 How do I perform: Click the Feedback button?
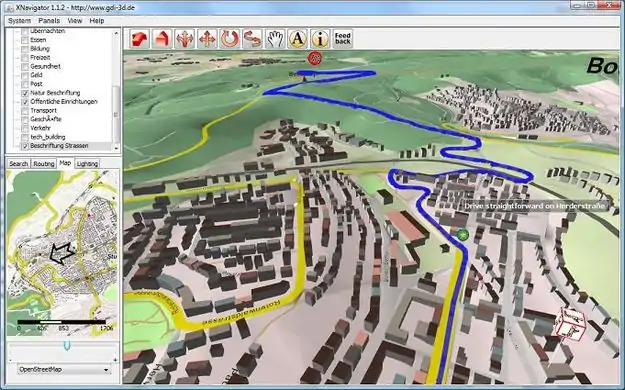[343, 39]
